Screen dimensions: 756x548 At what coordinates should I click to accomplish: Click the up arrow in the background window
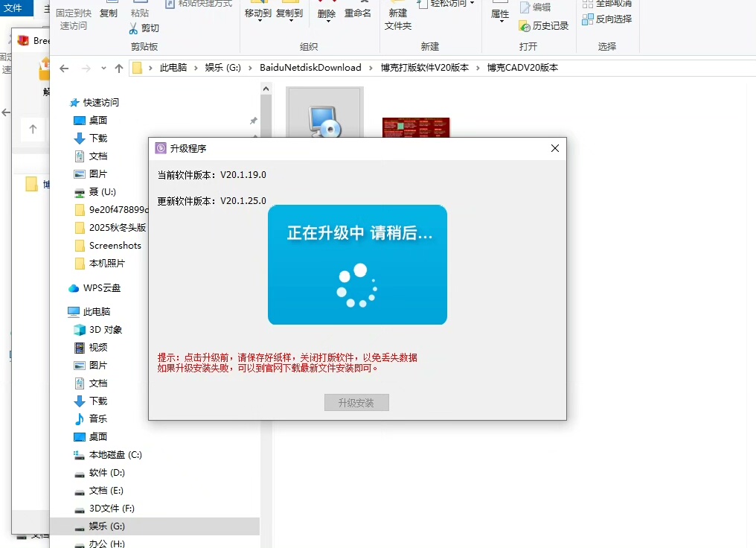pyautogui.click(x=33, y=130)
